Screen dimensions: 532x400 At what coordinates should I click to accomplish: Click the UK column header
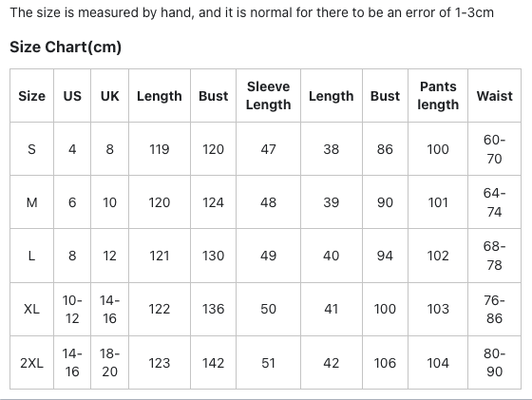tap(109, 96)
